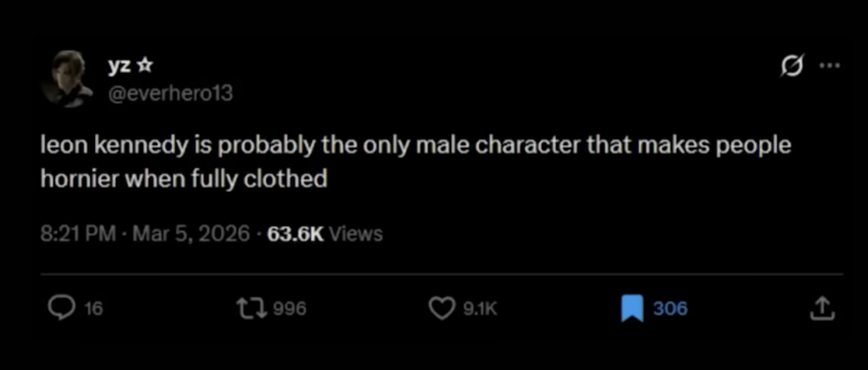Open the @everhero13 handle link
The height and width of the screenshot is (370, 868).
pos(168,92)
